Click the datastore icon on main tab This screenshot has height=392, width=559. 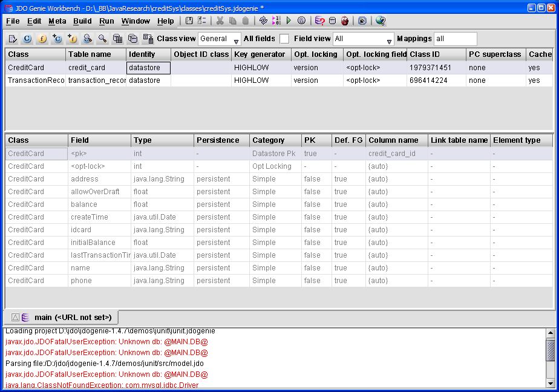coord(25,317)
